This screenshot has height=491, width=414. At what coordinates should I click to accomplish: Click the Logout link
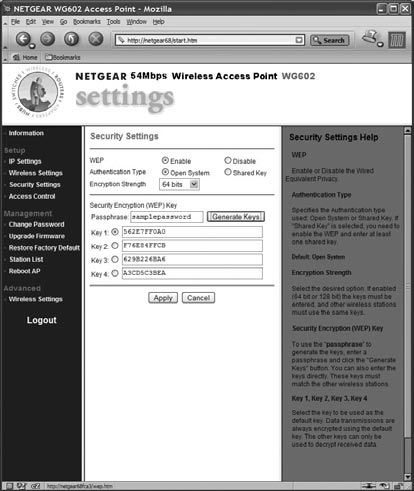[x=42, y=320]
